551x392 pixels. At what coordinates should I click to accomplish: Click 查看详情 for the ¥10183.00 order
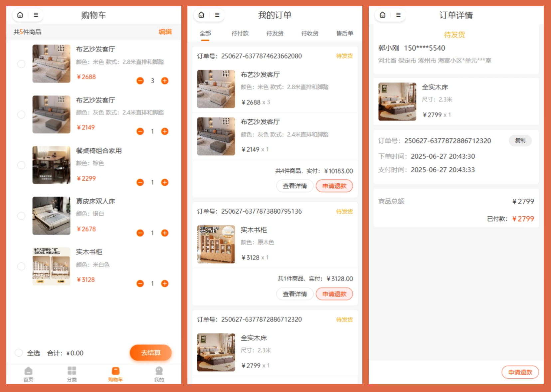[295, 186]
